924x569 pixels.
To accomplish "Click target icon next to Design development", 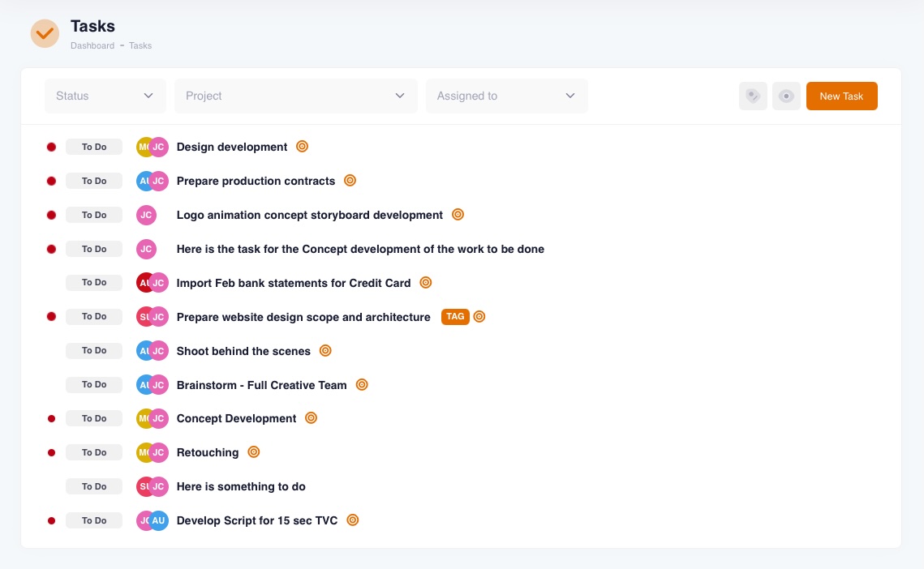I will 302,147.
